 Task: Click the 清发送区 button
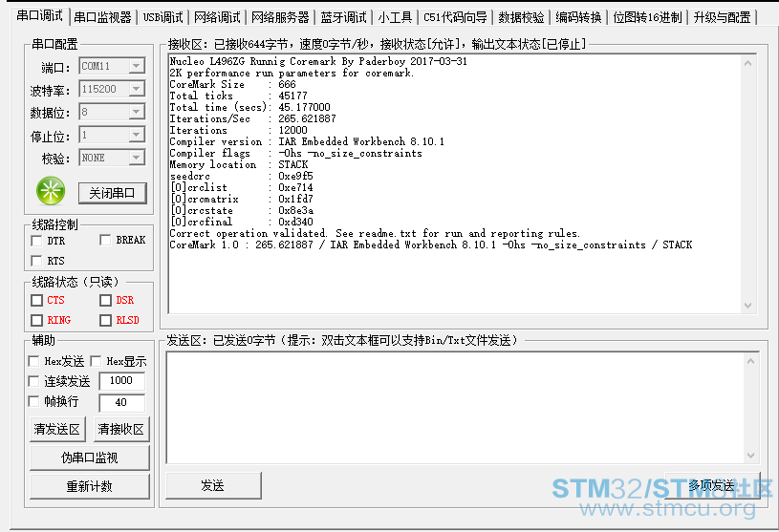(57, 429)
